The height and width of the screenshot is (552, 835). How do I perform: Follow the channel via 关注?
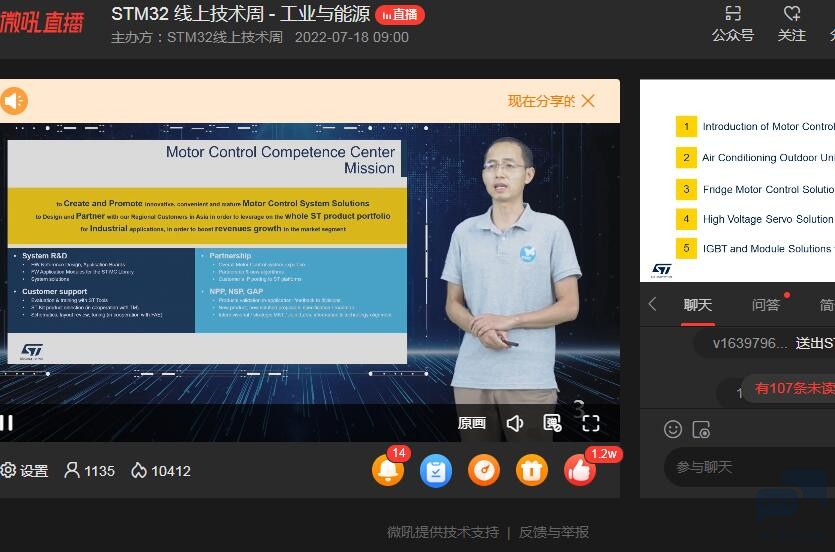point(791,24)
